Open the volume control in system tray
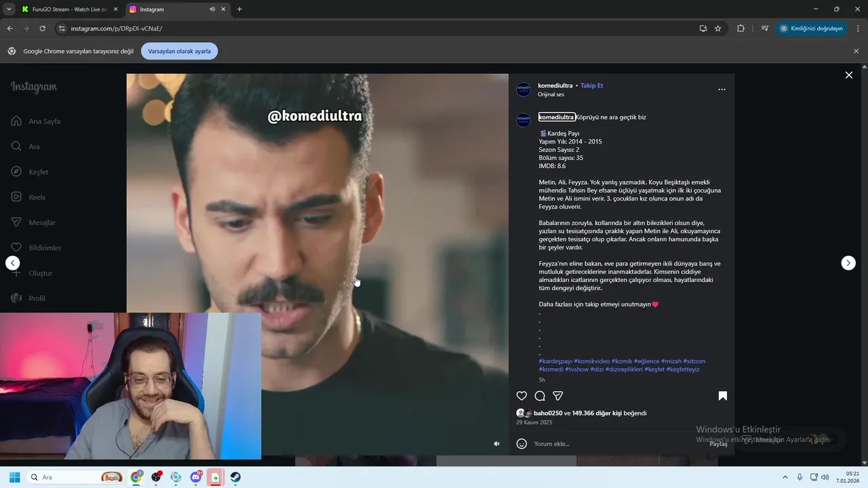The width and height of the screenshot is (868, 488). [825, 477]
